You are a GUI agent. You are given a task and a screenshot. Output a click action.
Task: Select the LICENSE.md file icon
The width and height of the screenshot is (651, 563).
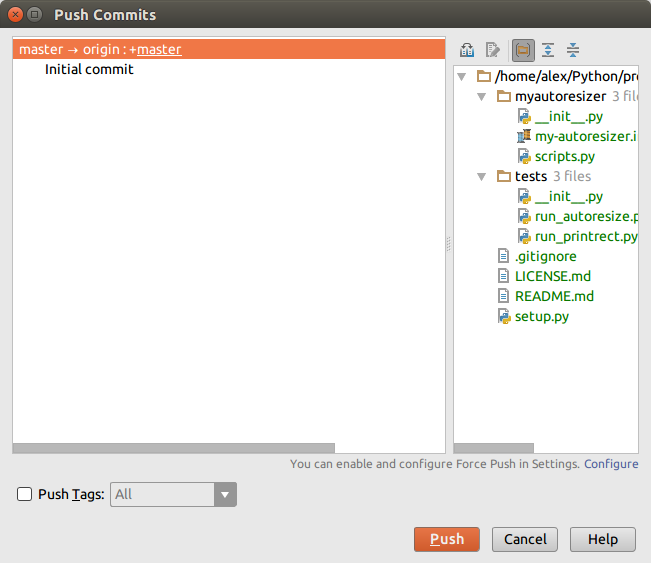pos(503,276)
